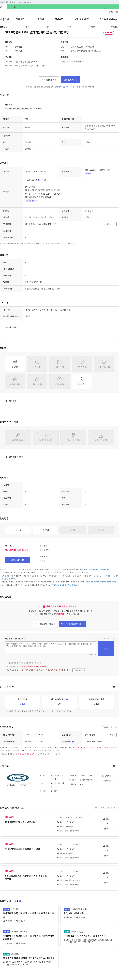Jump to the 기업정보 section tab
The height and width of the screenshot is (980, 119).
(114, 27)
